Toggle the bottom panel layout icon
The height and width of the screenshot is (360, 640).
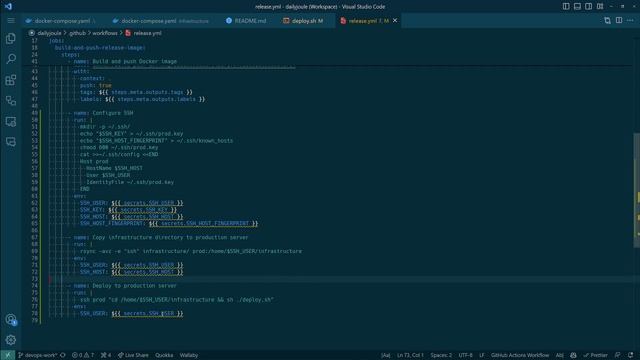point(577,7)
